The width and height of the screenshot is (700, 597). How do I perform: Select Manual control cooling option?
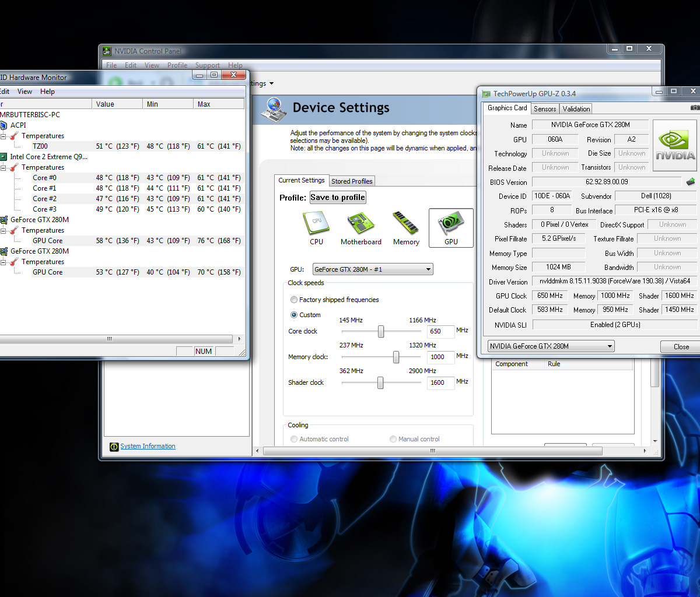tap(393, 439)
